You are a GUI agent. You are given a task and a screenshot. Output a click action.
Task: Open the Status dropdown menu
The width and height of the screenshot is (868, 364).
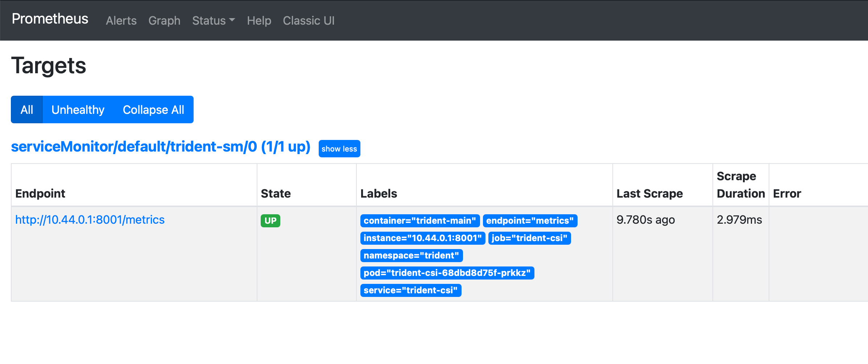point(213,21)
